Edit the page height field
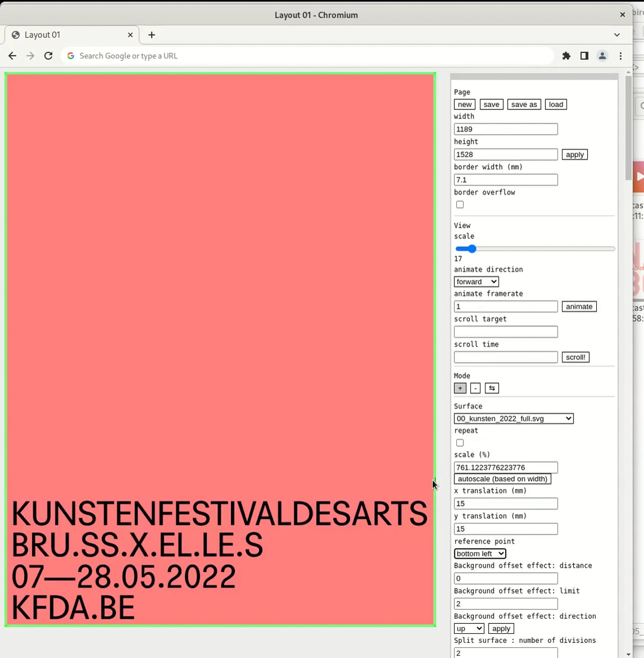Screen dimensions: 644x658 point(506,154)
